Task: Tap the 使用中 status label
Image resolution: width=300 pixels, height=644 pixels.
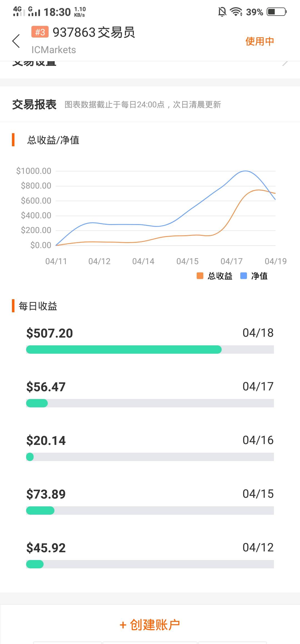Action: coord(260,41)
